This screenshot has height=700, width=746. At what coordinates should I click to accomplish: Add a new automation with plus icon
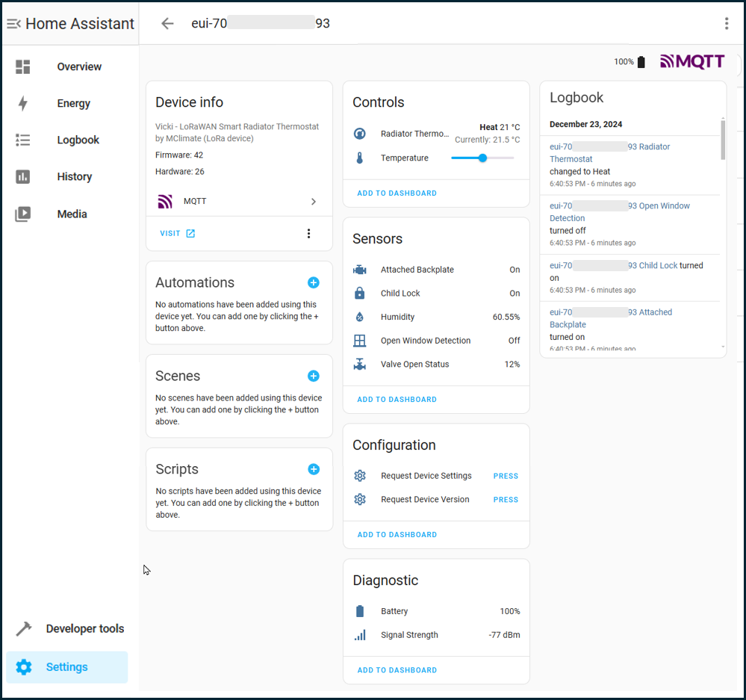pos(313,282)
